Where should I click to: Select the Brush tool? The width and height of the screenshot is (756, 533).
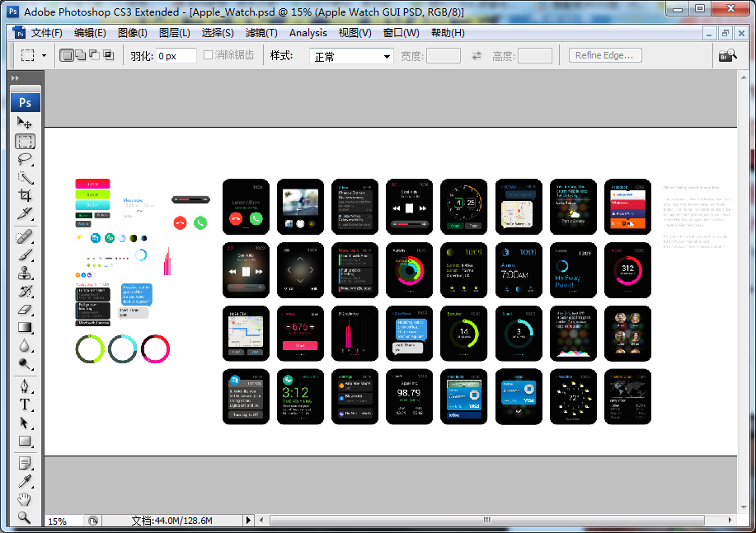[25, 255]
